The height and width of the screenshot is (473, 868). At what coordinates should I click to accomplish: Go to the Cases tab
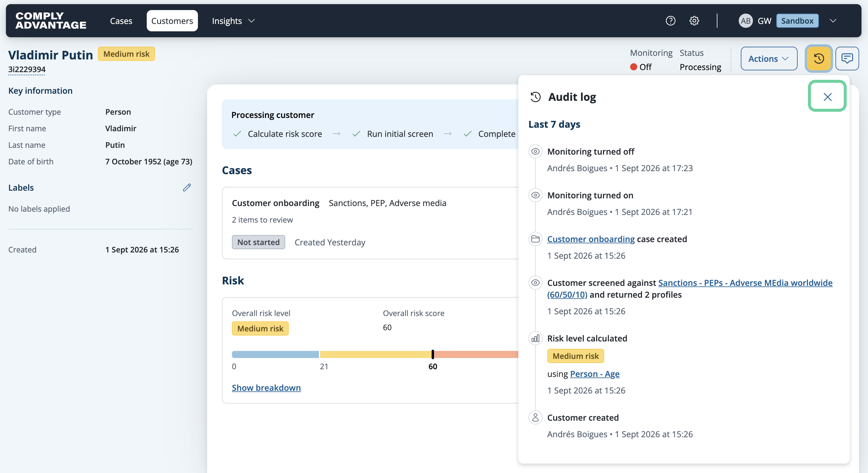pyautogui.click(x=121, y=21)
